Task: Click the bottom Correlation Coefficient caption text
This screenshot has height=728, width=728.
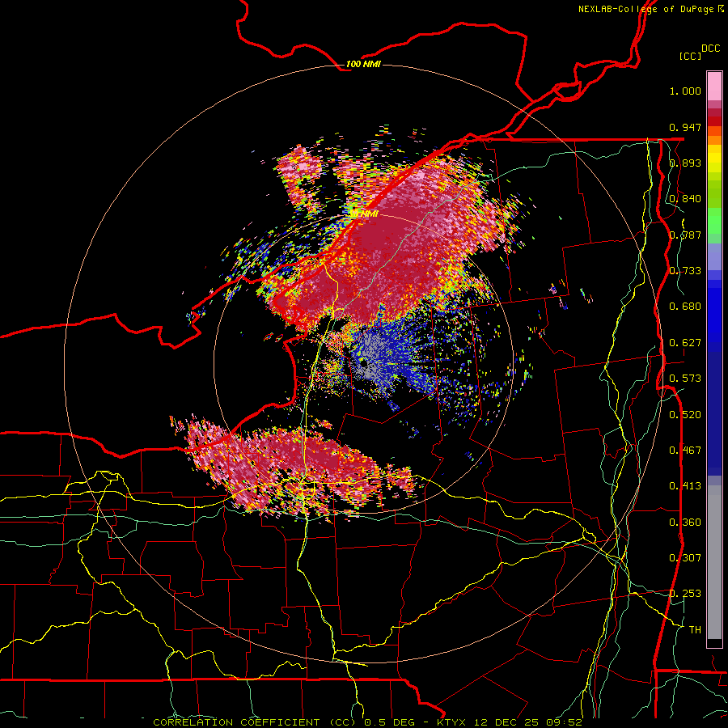Action: [x=367, y=722]
